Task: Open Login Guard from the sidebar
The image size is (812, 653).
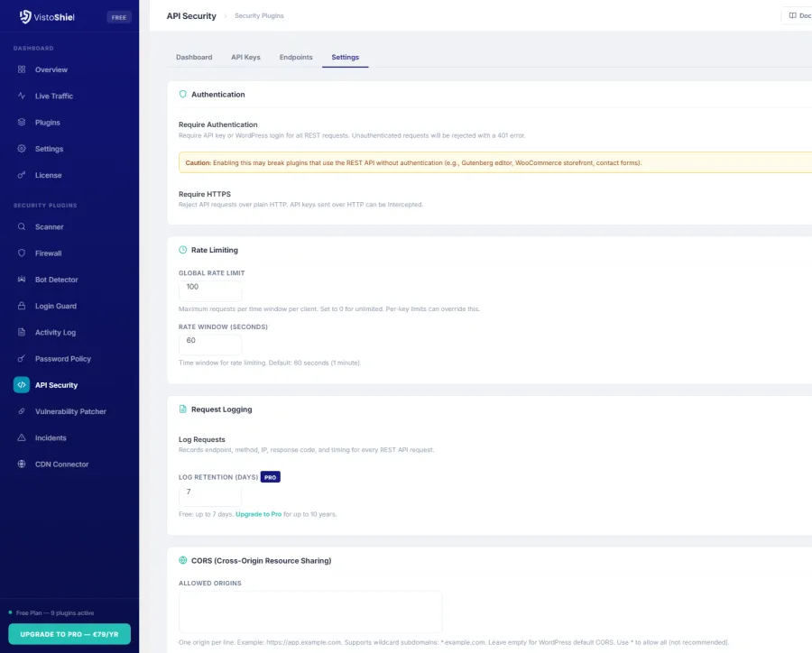Action: point(56,306)
